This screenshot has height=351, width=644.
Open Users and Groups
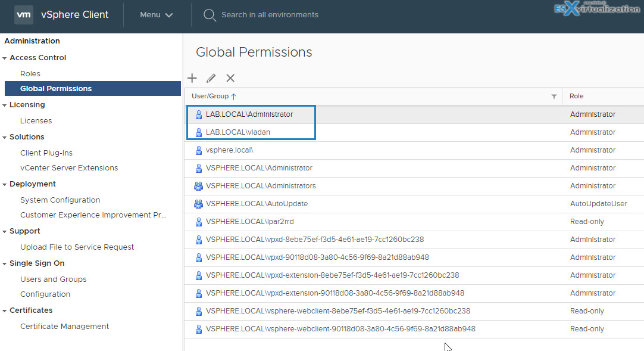[x=53, y=279]
